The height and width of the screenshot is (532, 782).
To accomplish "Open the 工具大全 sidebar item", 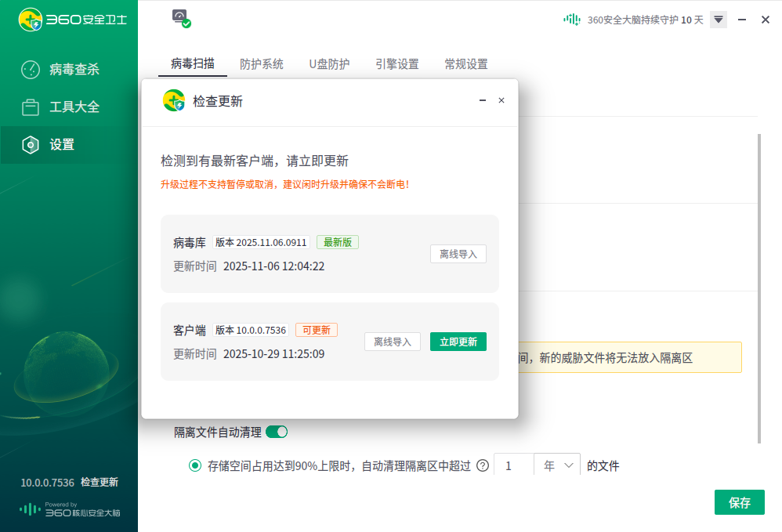I will [x=69, y=107].
